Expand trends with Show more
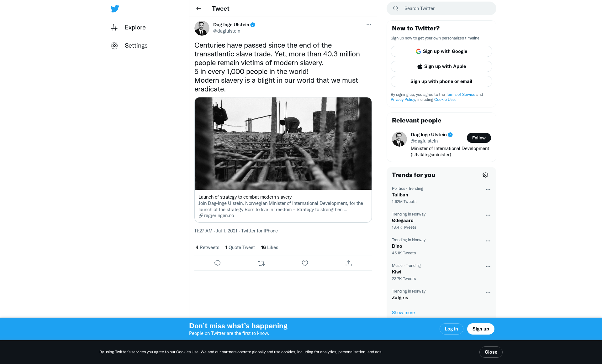 [x=403, y=313]
